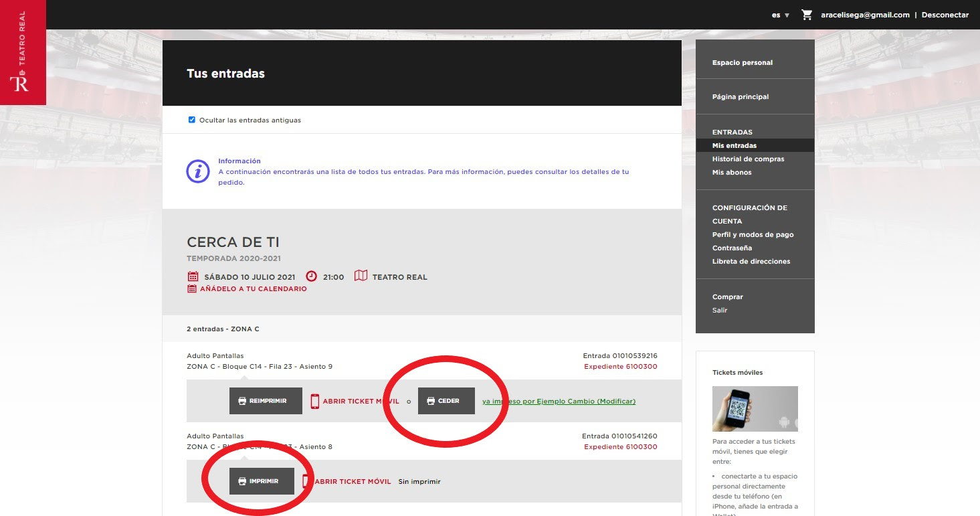The height and width of the screenshot is (516, 980).
Task: Click Desconectar to log out
Action: click(945, 15)
